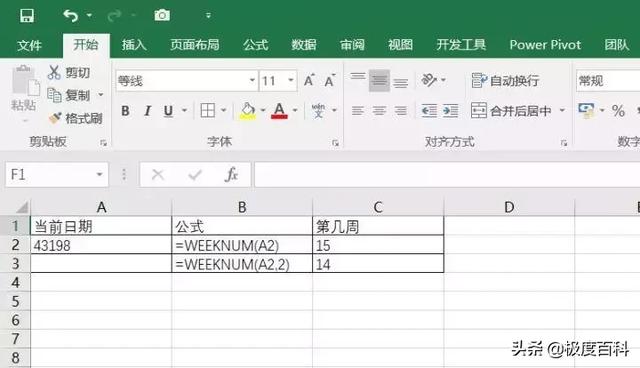
Task: Open the underline style dropdown arrow
Action: (184, 111)
